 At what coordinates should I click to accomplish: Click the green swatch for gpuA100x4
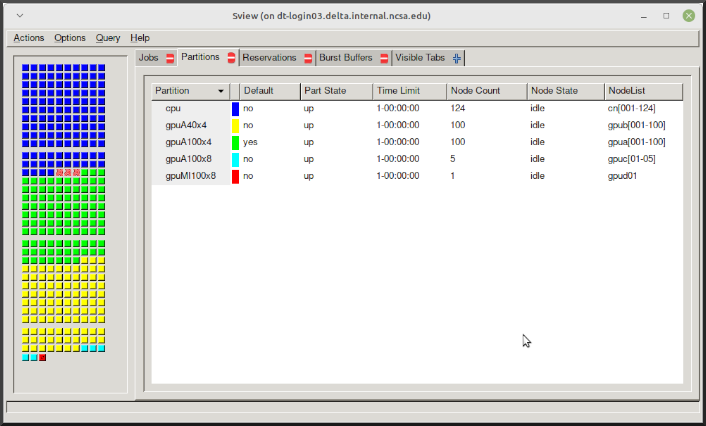coord(236,142)
